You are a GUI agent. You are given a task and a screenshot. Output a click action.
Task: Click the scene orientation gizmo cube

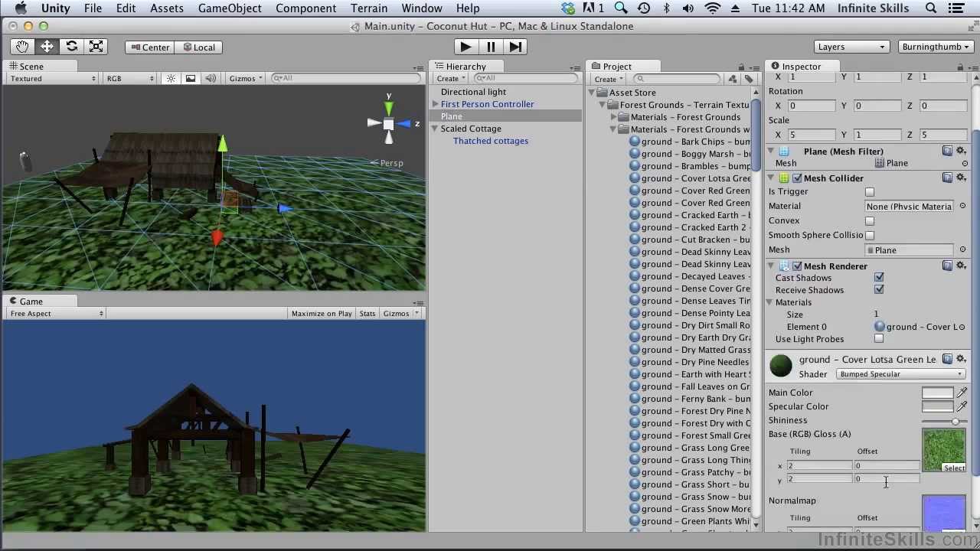point(388,123)
